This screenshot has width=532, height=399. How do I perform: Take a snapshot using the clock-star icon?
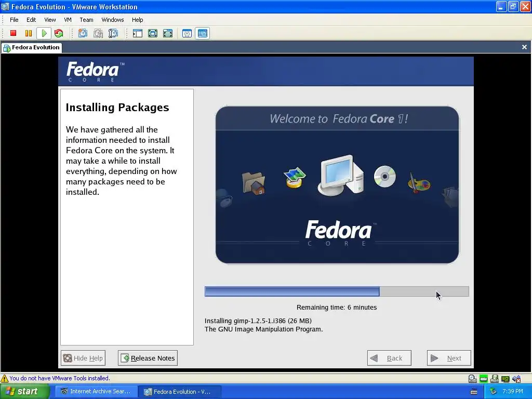83,33
